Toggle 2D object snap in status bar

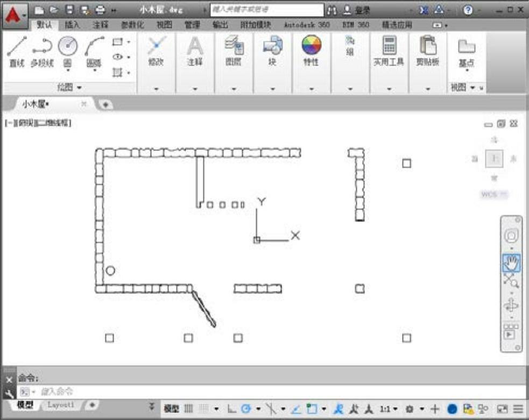pos(312,409)
